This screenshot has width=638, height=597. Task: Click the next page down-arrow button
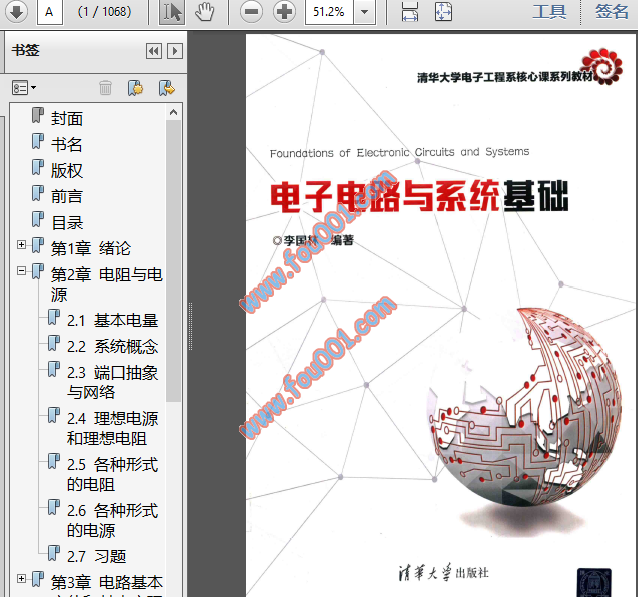pyautogui.click(x=16, y=12)
